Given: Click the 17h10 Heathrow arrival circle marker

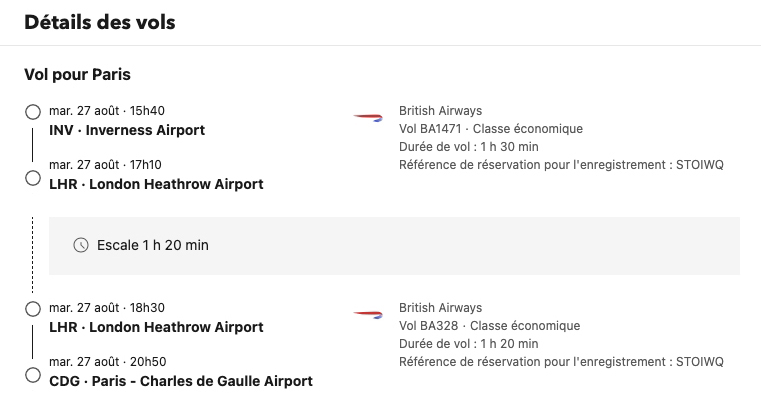Looking at the screenshot, I should point(33,178).
